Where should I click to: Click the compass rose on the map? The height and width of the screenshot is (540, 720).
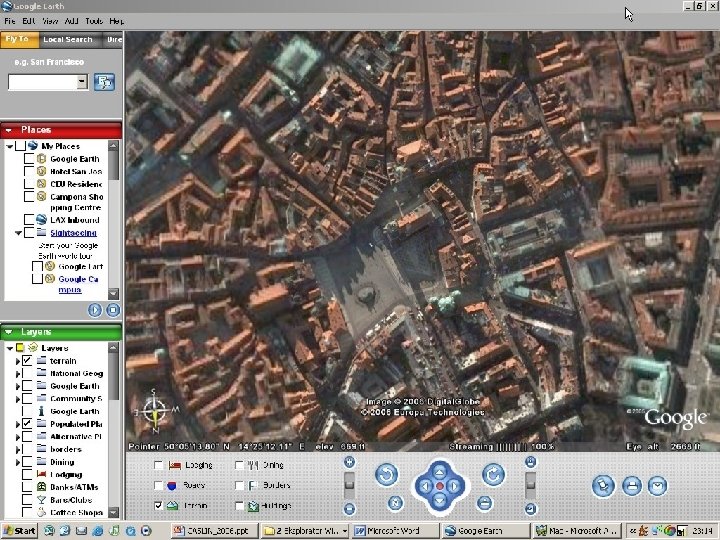154,410
